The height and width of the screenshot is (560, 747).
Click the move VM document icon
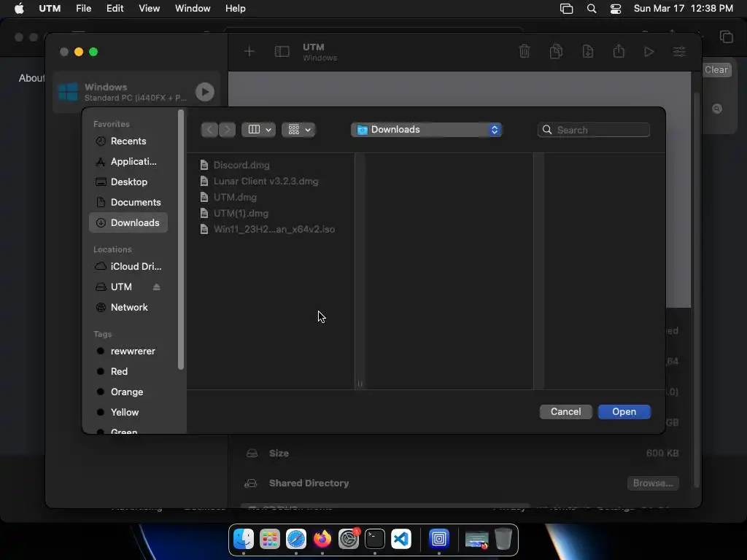tap(588, 52)
